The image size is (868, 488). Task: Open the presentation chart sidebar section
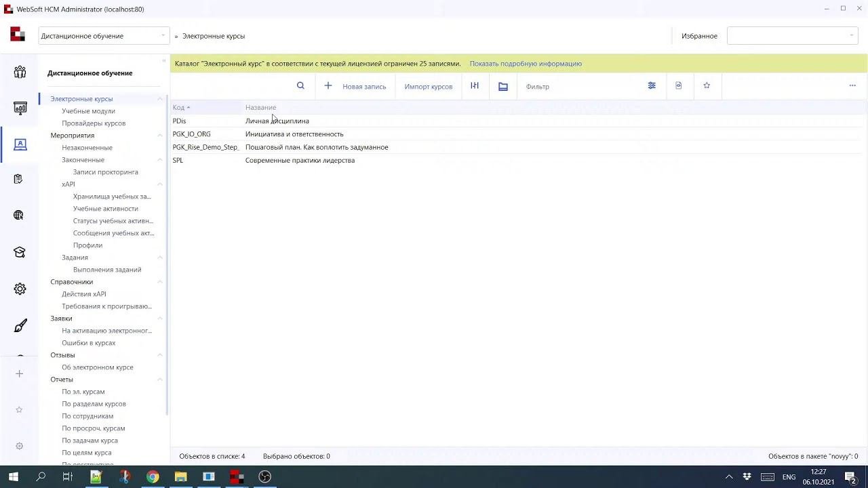pos(20,108)
